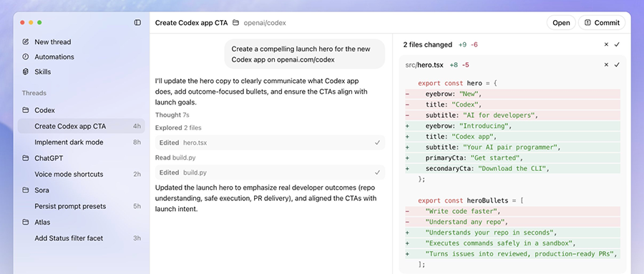
Task: Click the macOS yellow minimize window button
Action: click(x=31, y=23)
